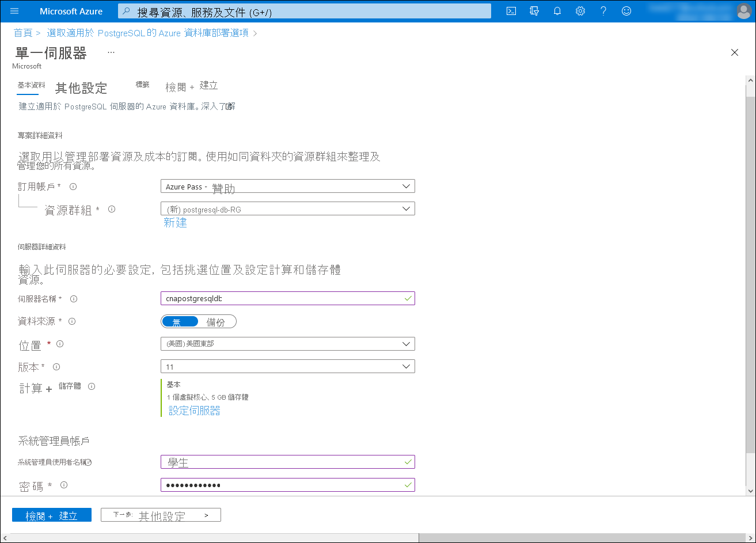Close the 單一伺服器 blade
The width and height of the screenshot is (756, 543).
(734, 52)
